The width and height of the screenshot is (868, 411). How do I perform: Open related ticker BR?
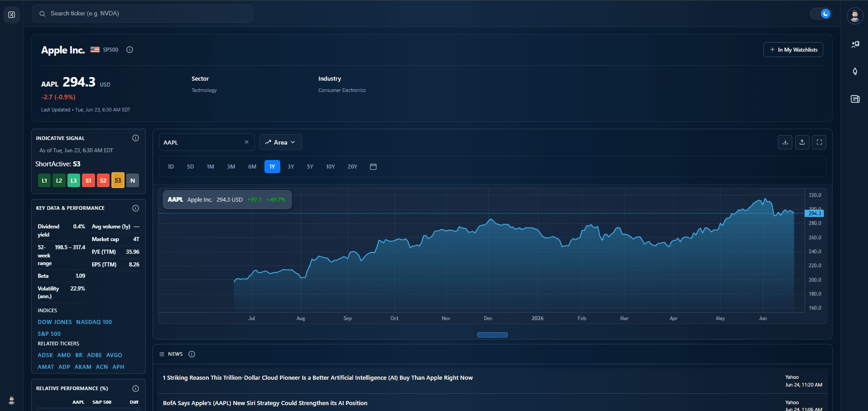[79, 355]
